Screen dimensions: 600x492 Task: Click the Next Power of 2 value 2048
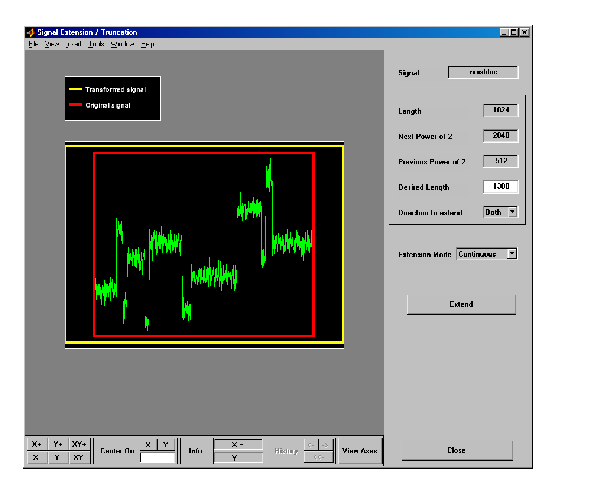point(501,135)
